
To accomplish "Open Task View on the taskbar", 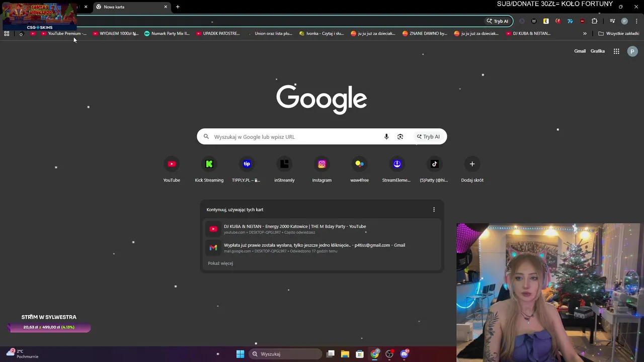I will coord(331,354).
